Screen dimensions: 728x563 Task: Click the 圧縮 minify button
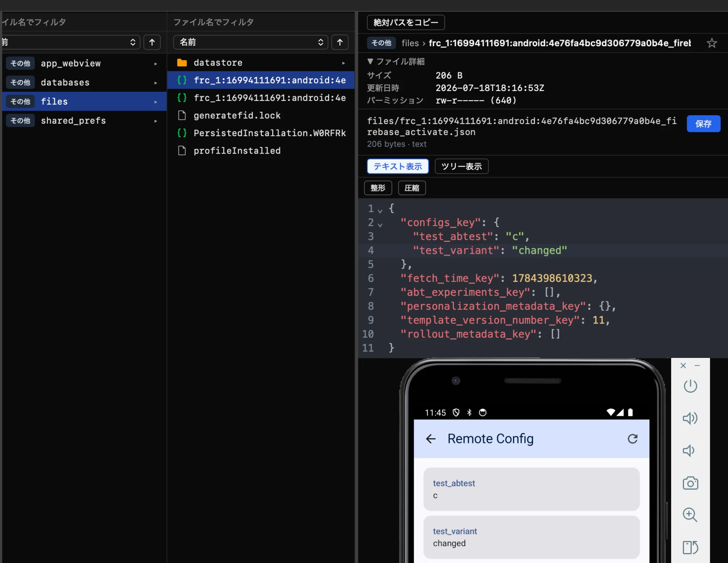(x=412, y=188)
